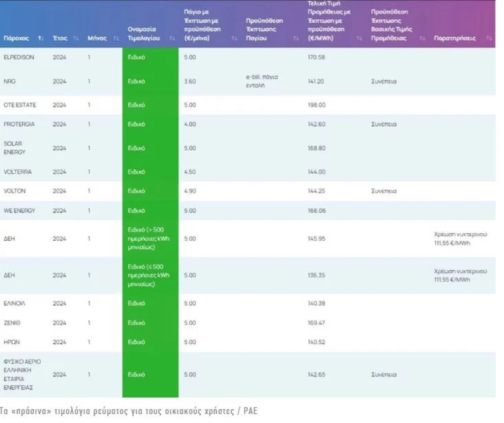The image size is (504, 423).
Task: Click the 4.00 fixed charge for PROTERGIA
Action: [x=190, y=124]
